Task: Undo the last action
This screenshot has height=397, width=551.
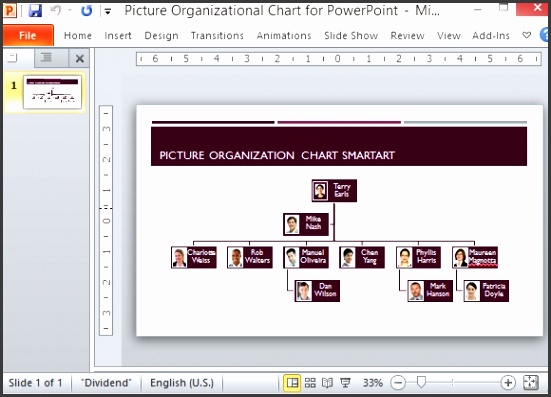Action: pos(55,11)
